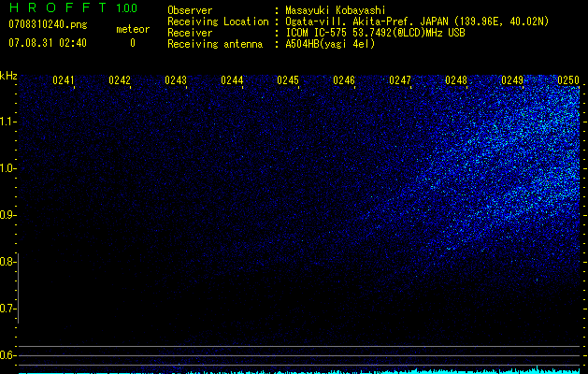The height and width of the screenshot is (374, 588).
Task: Click the 0.7 frequency axis label
Action: click(x=7, y=309)
